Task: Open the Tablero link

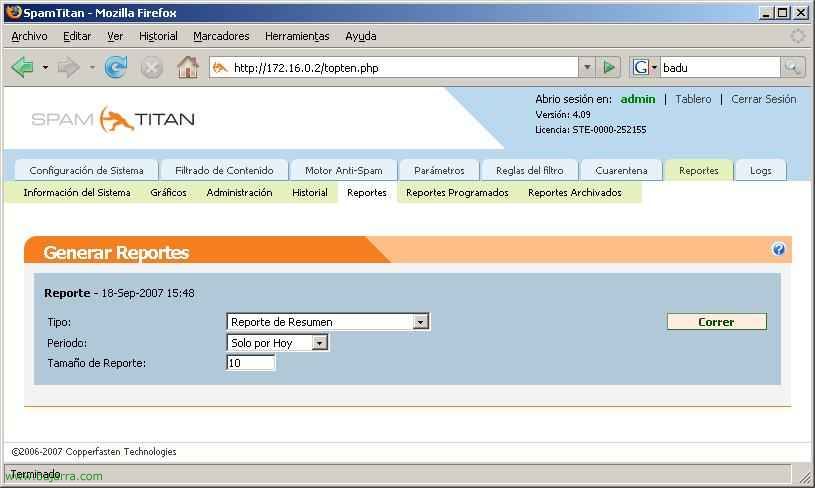Action: pyautogui.click(x=693, y=99)
